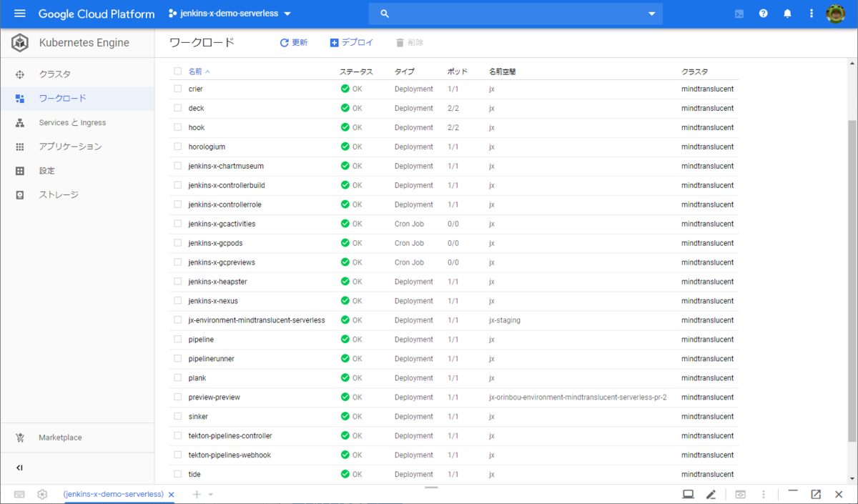Open the help question mark icon
Viewport: 858px width, 504px height.
[x=764, y=14]
